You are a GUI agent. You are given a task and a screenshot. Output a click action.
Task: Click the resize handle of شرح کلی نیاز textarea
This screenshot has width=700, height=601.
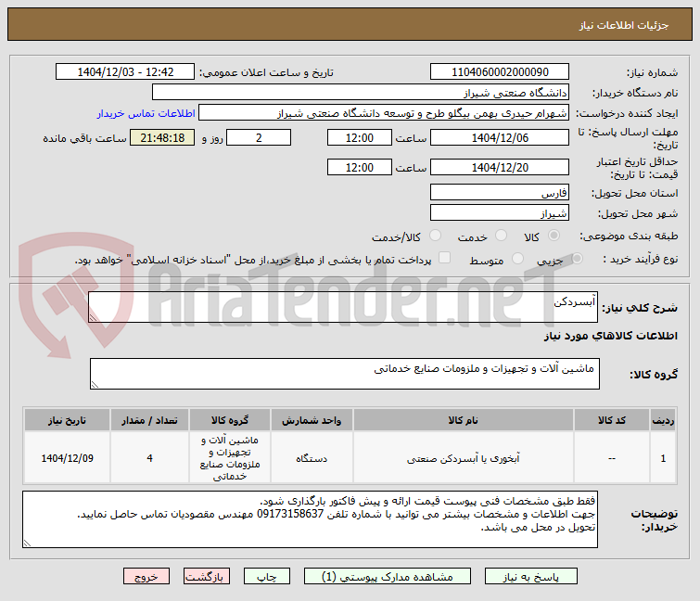tap(93, 317)
